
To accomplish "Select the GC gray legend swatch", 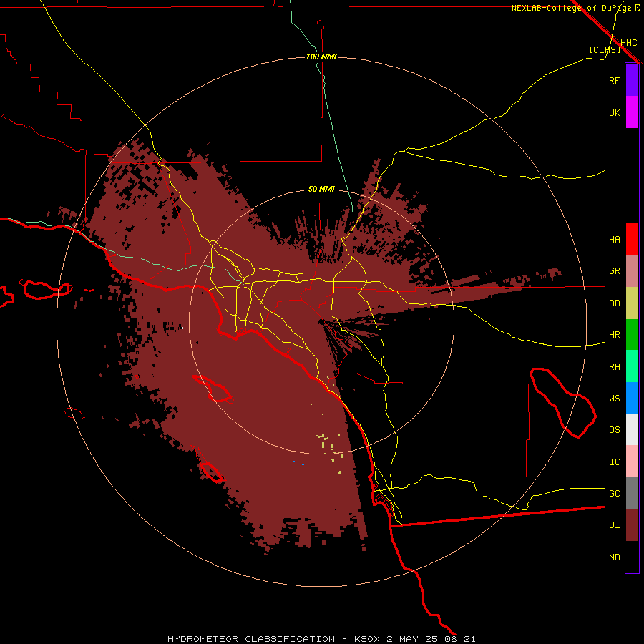I will point(632,493).
